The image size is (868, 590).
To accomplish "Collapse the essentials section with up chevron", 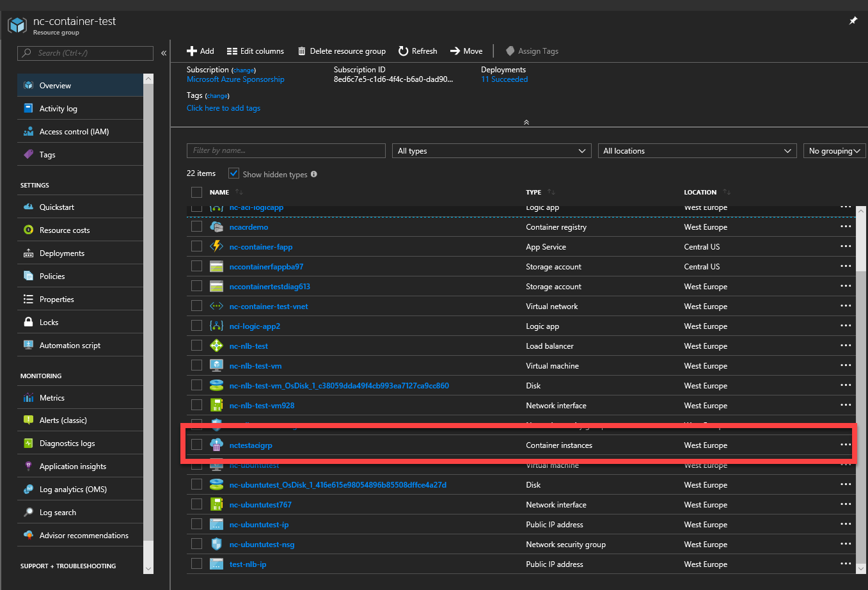I will tap(526, 122).
